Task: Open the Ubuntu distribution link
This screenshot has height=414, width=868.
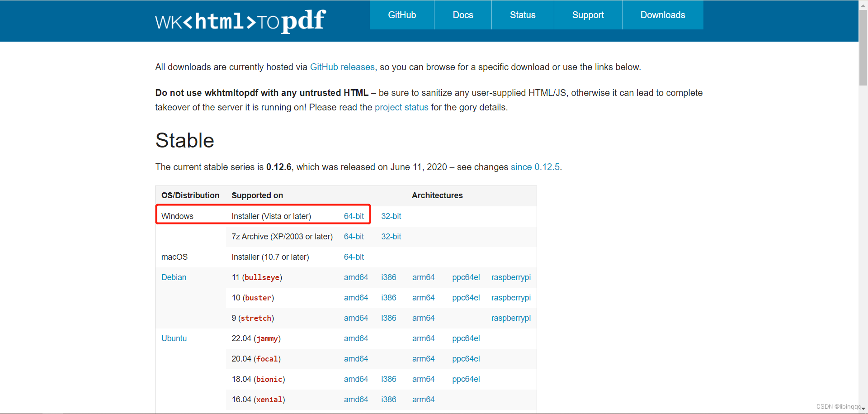Action: 174,338
